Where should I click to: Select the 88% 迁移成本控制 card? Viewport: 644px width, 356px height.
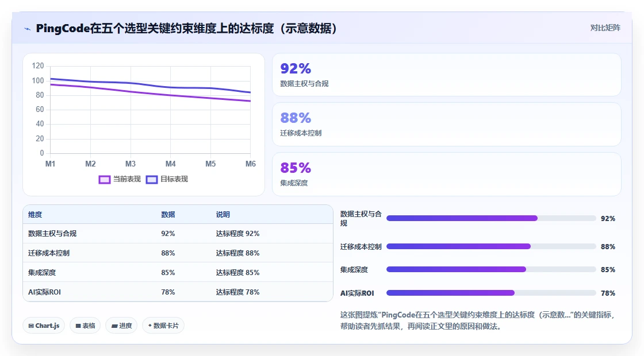point(446,124)
